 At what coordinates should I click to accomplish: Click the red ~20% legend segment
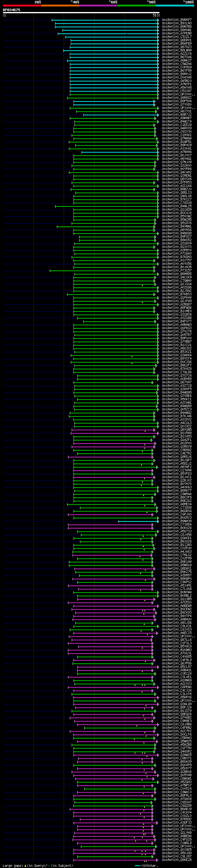tap(22, 6)
